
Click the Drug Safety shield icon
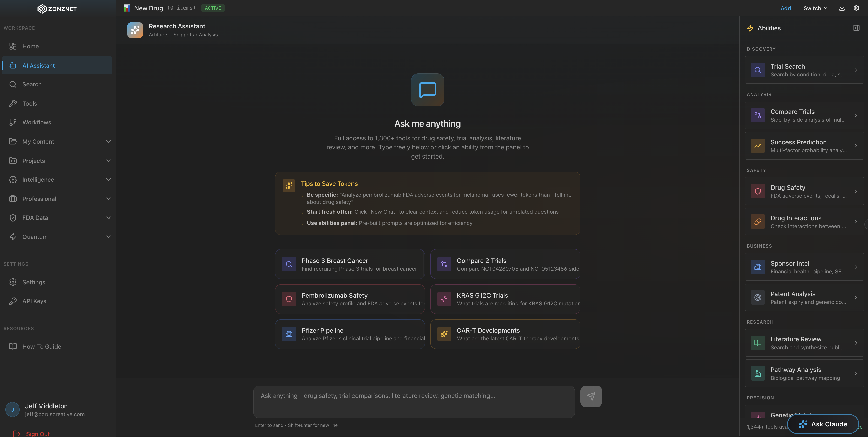coord(758,191)
